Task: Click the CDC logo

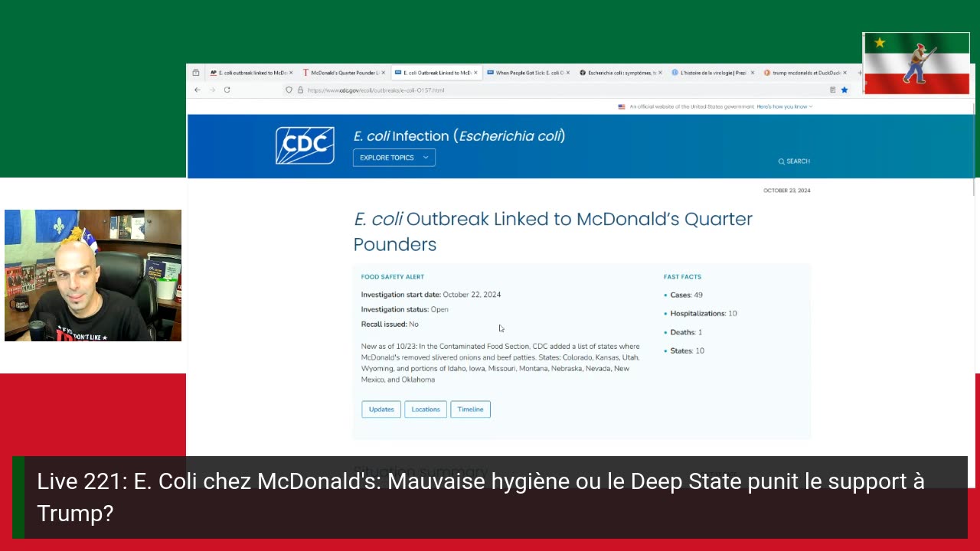Action: [x=305, y=145]
